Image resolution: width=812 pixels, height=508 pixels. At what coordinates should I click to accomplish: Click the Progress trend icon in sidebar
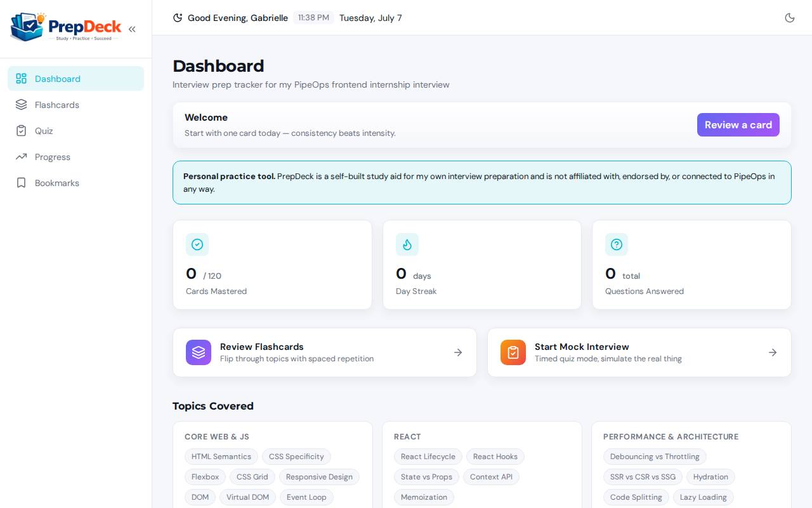tap(21, 157)
